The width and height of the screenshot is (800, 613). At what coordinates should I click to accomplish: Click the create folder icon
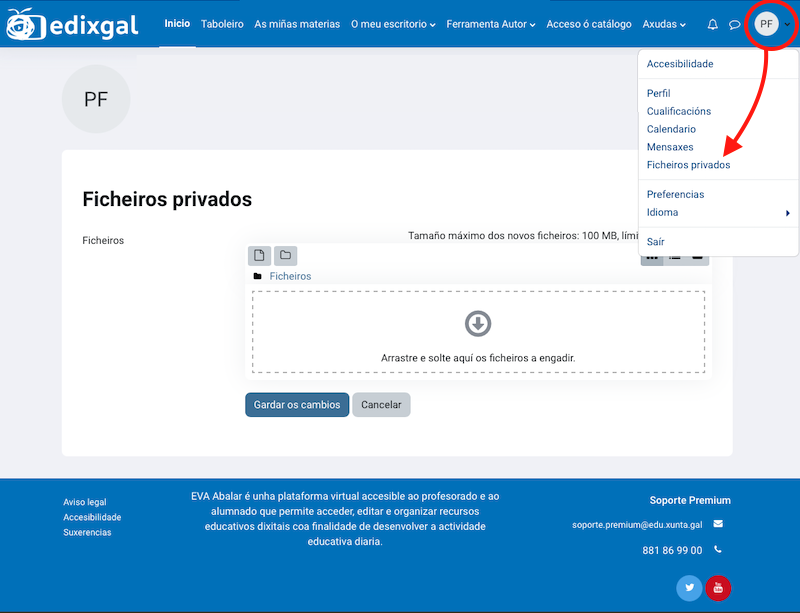click(x=285, y=256)
